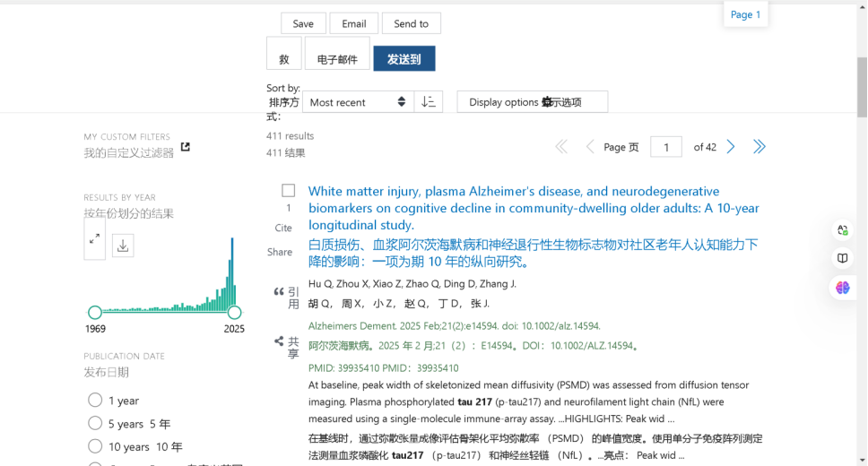
Task: Click the sort order direction icon
Action: (x=428, y=102)
